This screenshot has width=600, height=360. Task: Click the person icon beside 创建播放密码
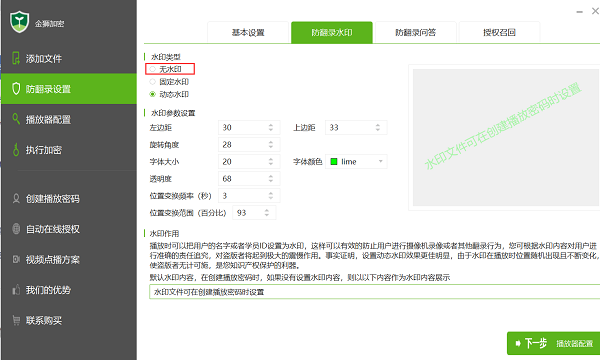[x=16, y=199]
